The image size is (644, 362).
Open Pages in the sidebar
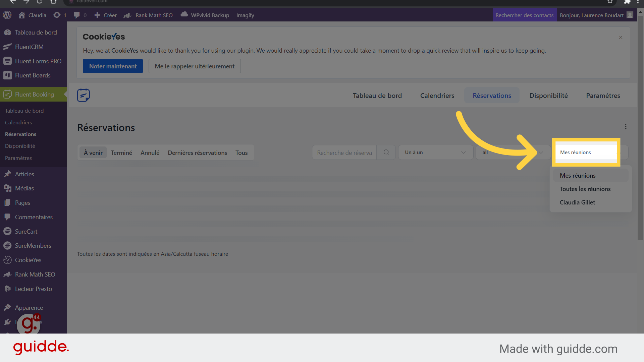point(34,203)
